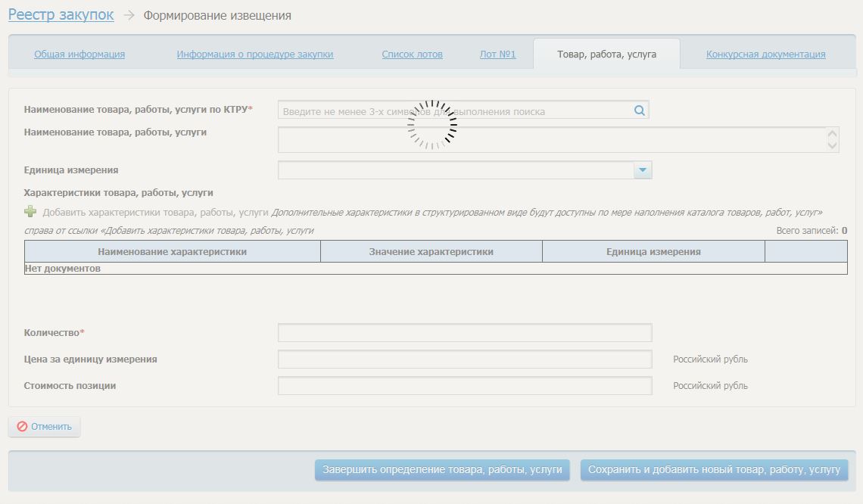Open the Конкурсная документация tab

(x=765, y=54)
